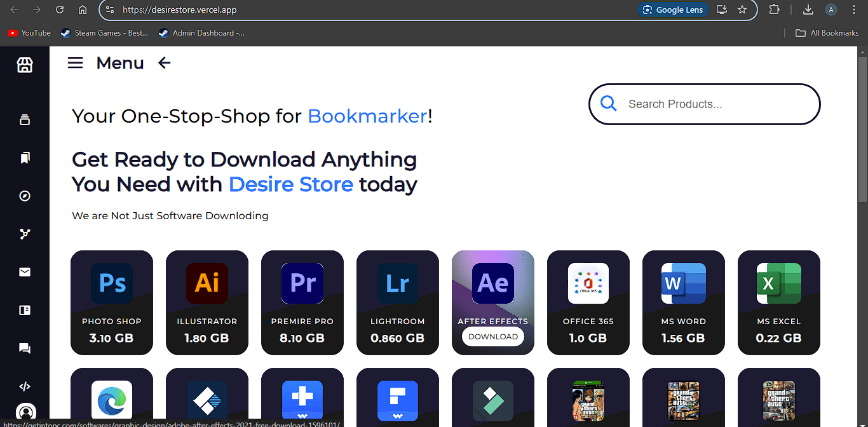
Task: Open the YouTube bookmark
Action: [29, 33]
